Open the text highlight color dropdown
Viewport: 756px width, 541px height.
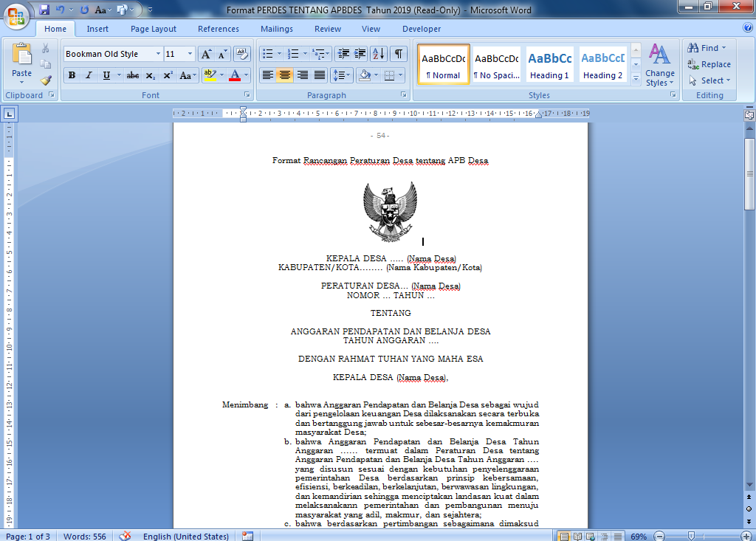tap(223, 74)
